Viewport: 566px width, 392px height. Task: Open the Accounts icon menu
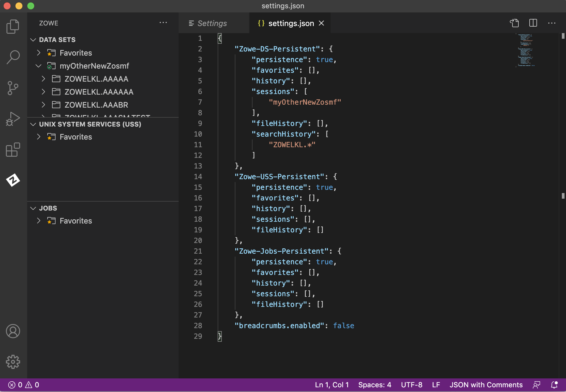[x=12, y=331]
